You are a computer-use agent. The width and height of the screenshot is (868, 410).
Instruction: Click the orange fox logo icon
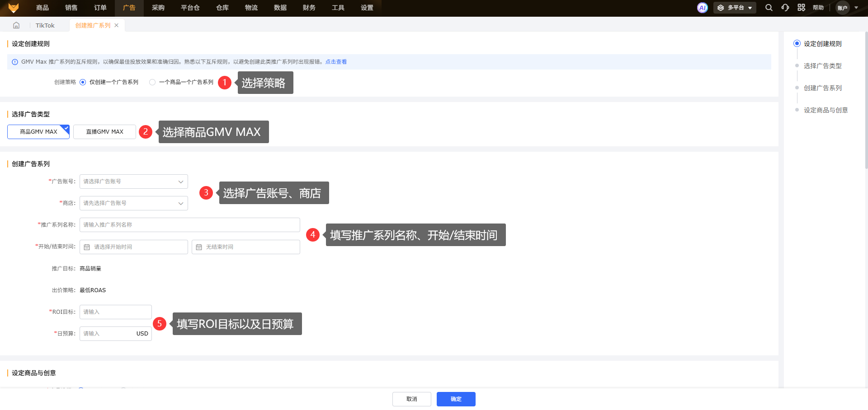(x=14, y=8)
